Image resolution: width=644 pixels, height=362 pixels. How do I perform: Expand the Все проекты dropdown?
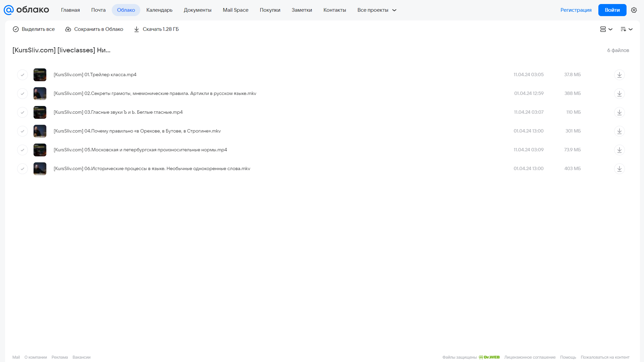377,10
